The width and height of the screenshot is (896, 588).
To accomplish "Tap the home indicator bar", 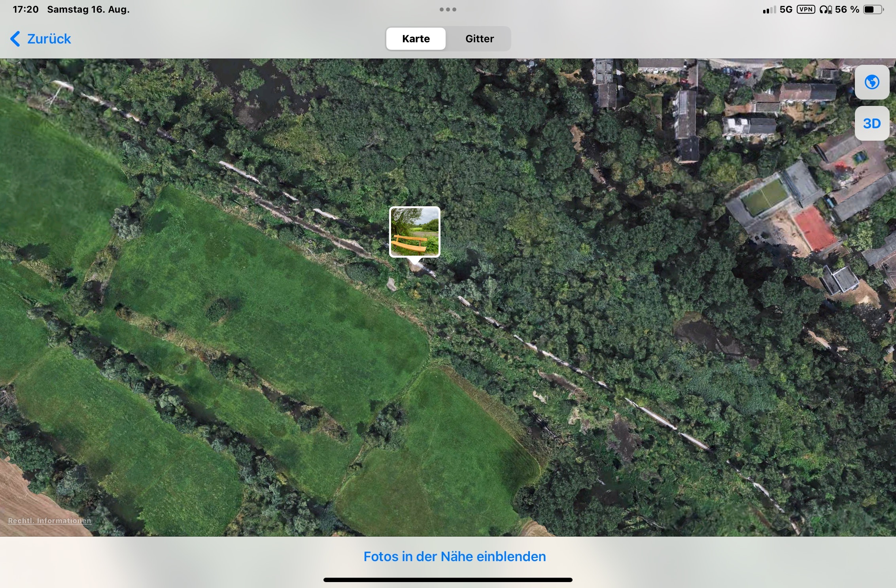I will 448,580.
